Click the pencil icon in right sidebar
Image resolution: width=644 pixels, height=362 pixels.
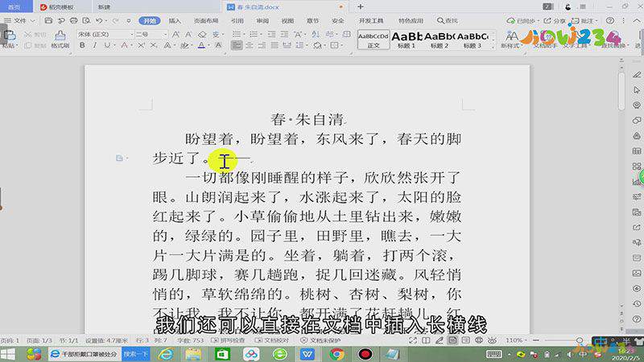coord(637,75)
